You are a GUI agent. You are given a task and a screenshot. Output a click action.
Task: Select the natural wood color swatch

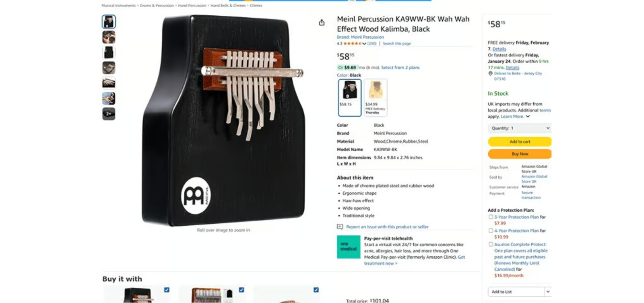point(376,97)
